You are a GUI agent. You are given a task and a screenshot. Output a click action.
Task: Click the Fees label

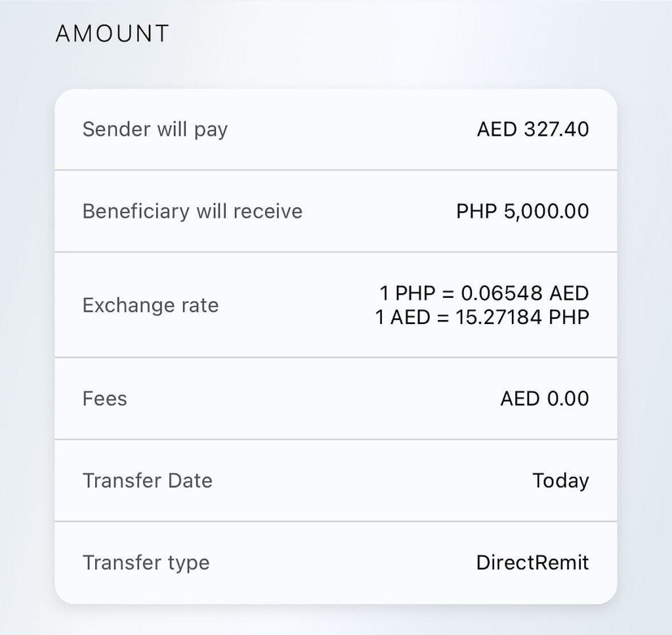point(105,398)
